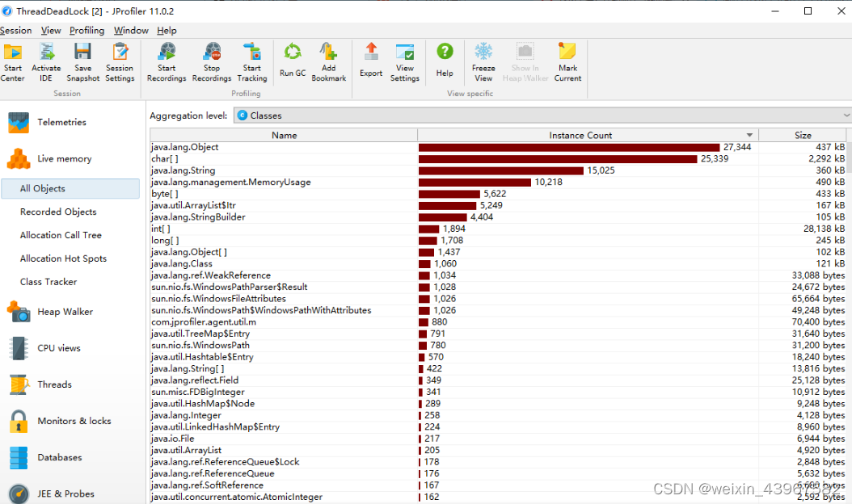Image resolution: width=852 pixels, height=504 pixels.
Task: Open the Aggregation level Classes dropdown
Action: pos(542,115)
